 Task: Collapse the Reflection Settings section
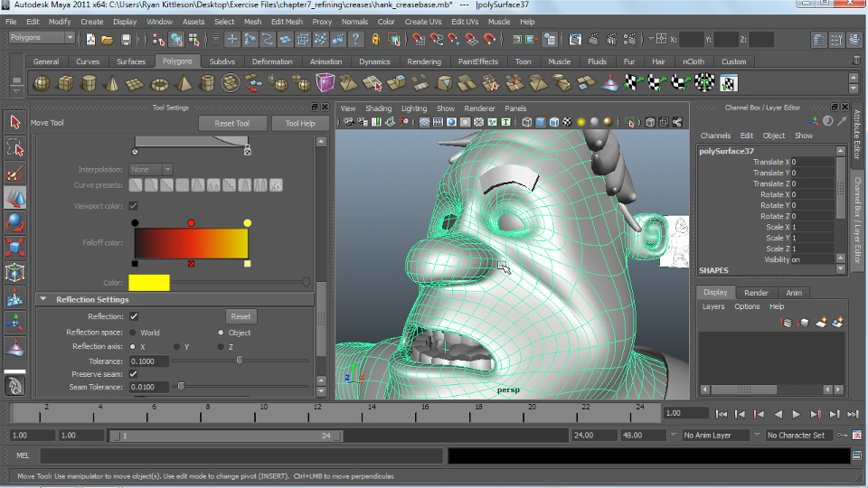coord(42,299)
